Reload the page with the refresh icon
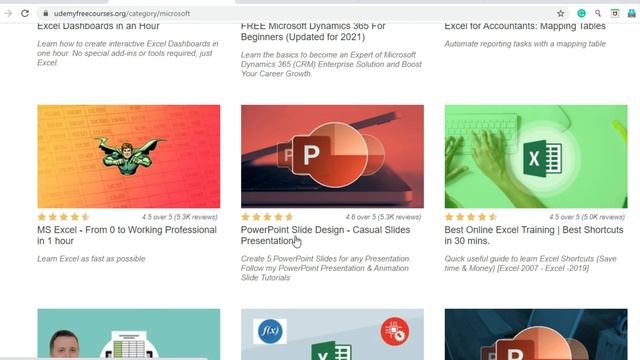The image size is (640, 360). pos(25,13)
